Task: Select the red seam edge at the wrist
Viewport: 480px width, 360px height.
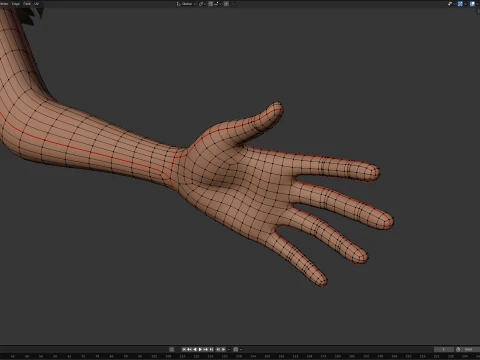Action: 172,167
